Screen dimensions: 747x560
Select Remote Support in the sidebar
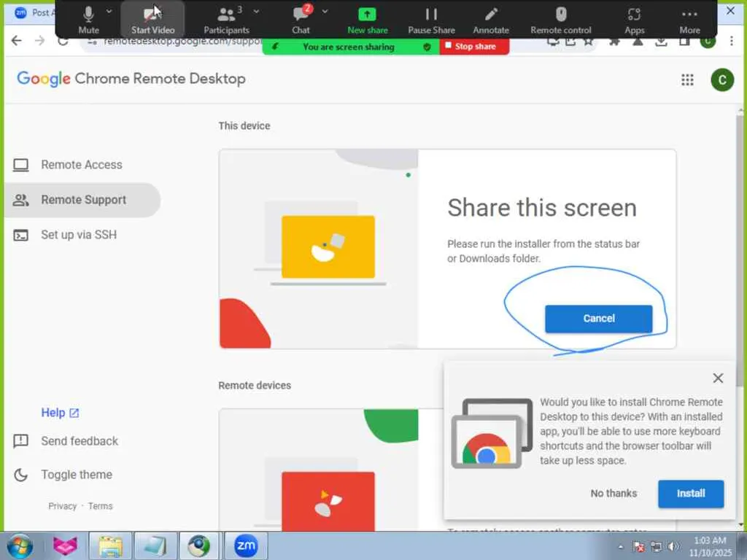[82, 200]
